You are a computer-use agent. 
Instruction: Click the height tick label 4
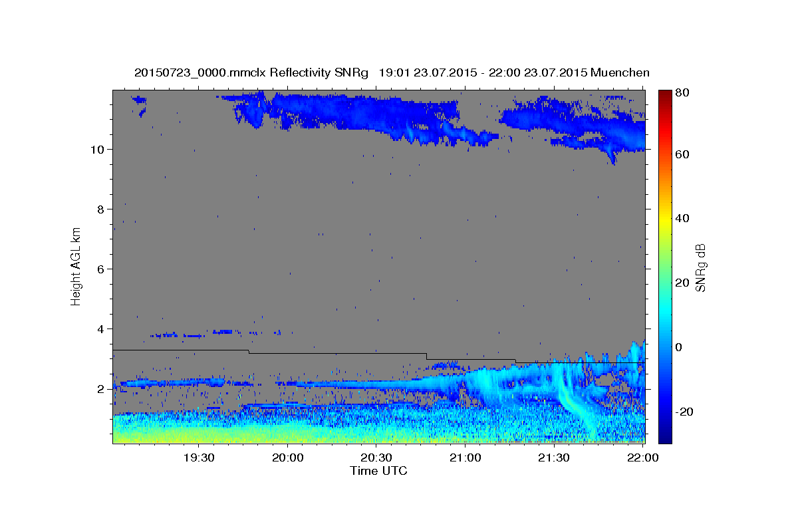101,329
